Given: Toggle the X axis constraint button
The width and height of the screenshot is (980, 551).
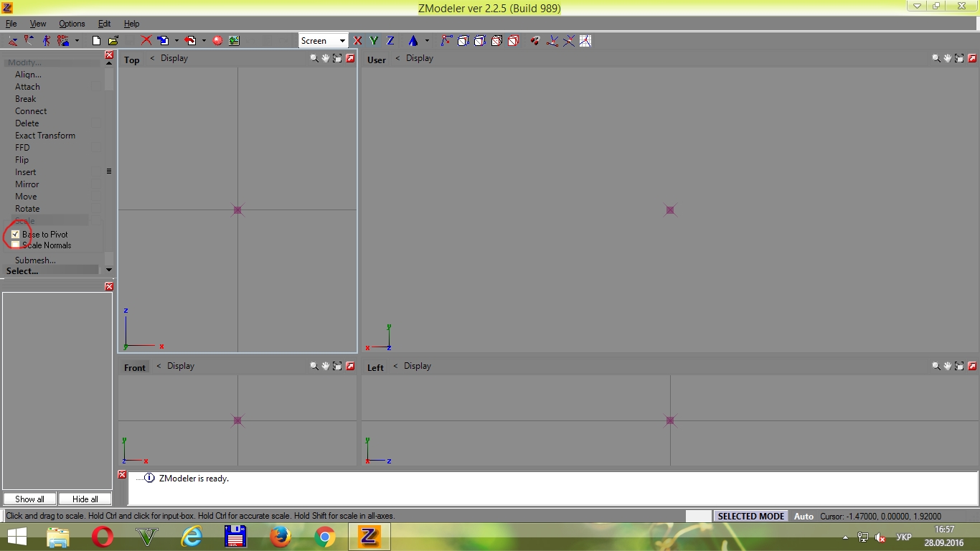Looking at the screenshot, I should point(357,41).
